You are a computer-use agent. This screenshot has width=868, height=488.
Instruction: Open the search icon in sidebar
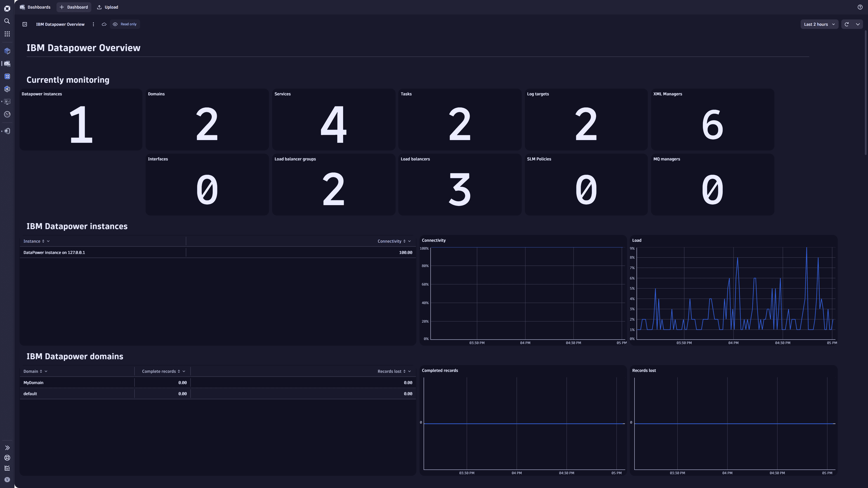pos(7,21)
